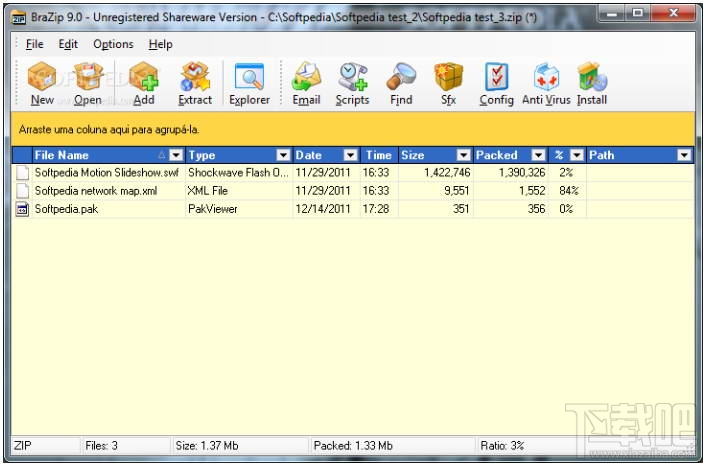Viewport: 705px width, 464px height.
Task: Open the Size column filter dropdown
Action: pyautogui.click(x=463, y=156)
